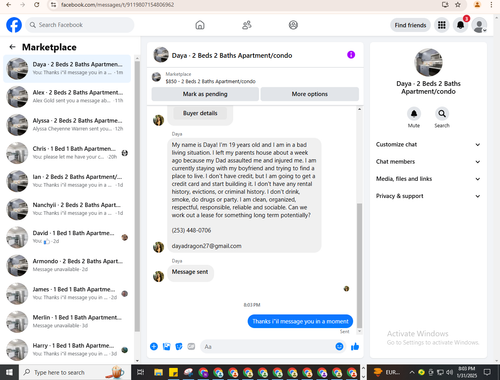
Task: Click the listing thumbnail in the right panel
Action: 428,62
